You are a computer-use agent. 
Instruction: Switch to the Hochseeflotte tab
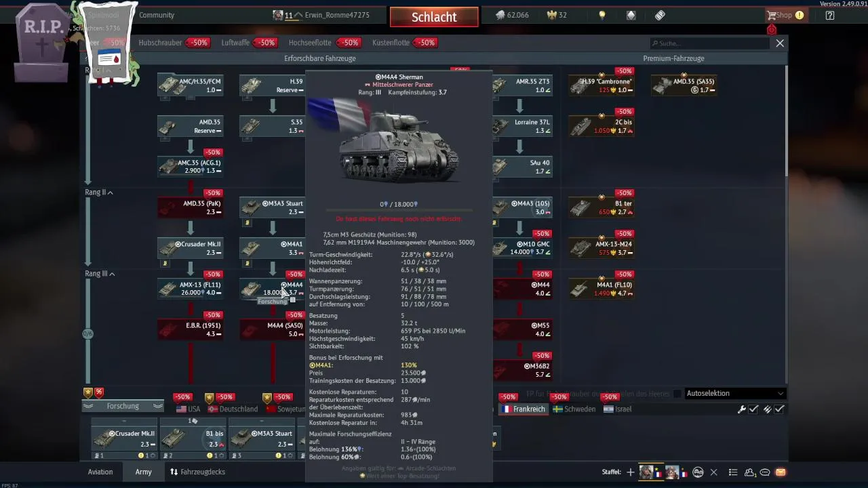tap(310, 43)
